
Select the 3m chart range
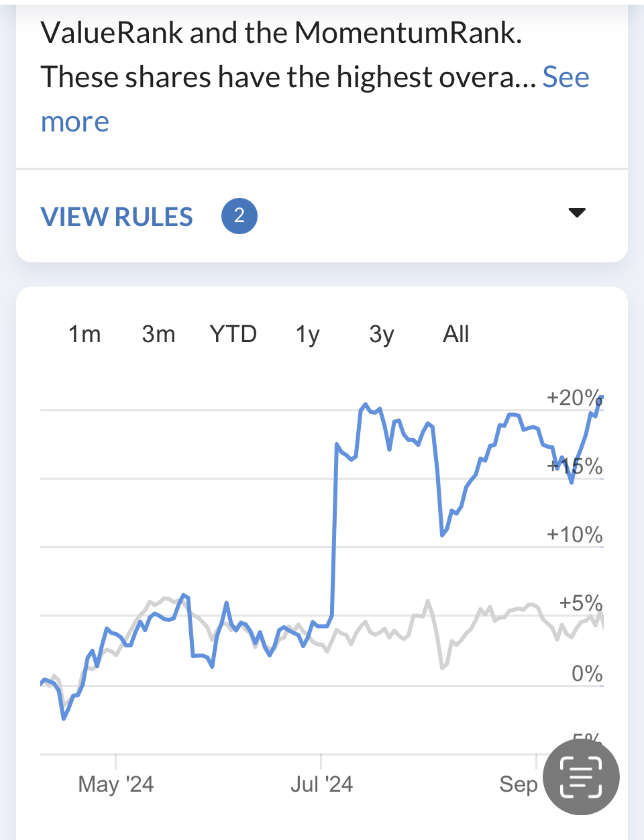tap(158, 333)
